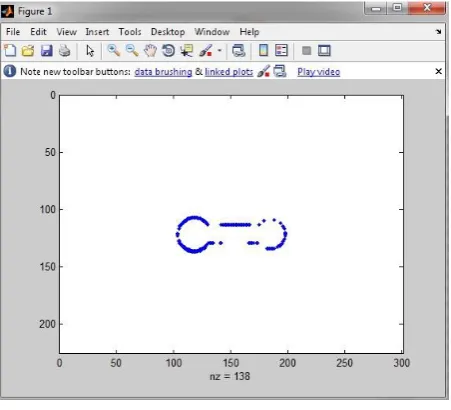Click Show Plot Tools and Dock Figure icon
The height and width of the screenshot is (410, 451).
324,51
